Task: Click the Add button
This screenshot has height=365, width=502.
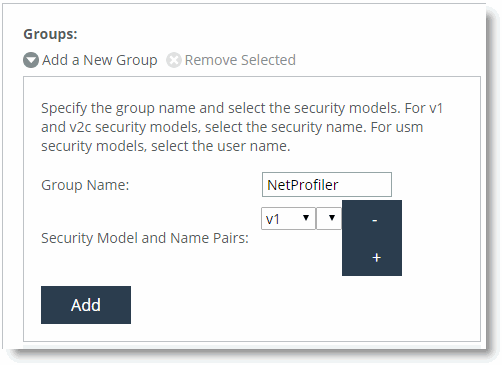Action: pos(86,305)
